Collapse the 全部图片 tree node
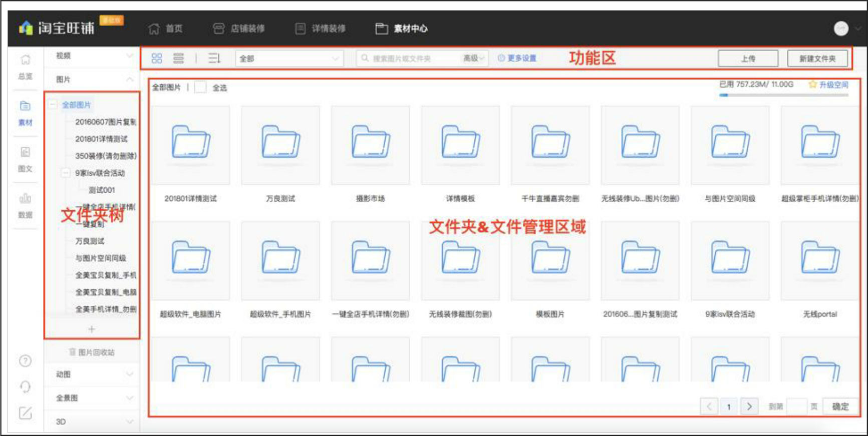 point(52,105)
